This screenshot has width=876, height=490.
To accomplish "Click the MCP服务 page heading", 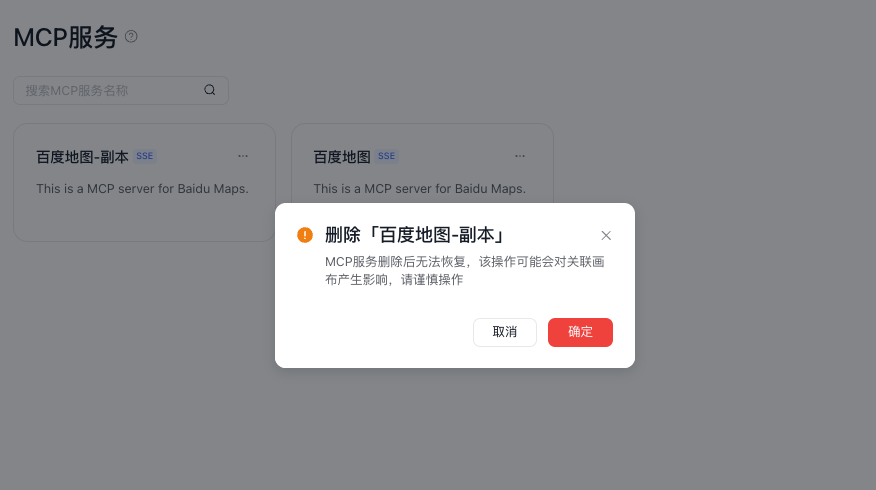I will [x=65, y=37].
